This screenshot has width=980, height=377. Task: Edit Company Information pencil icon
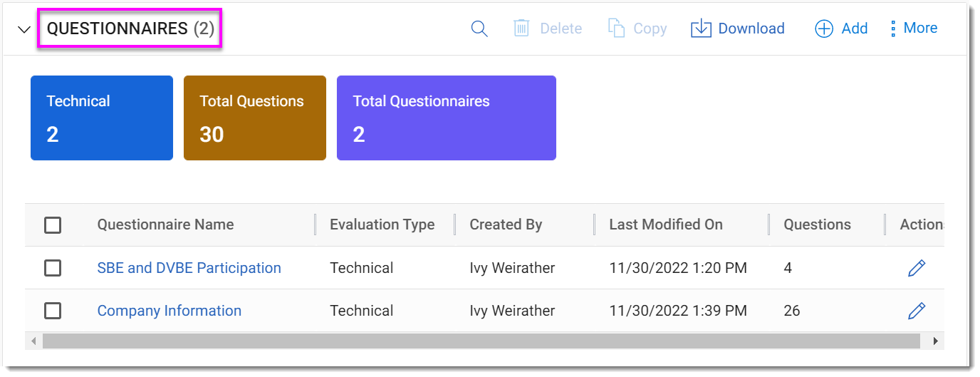[917, 311]
